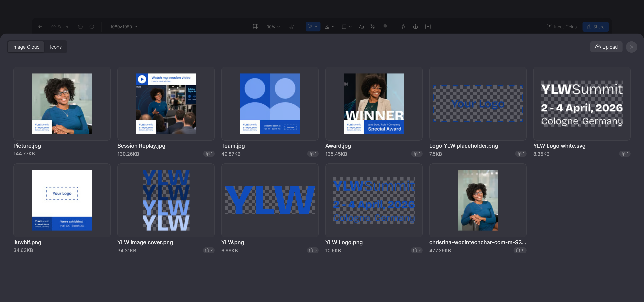Select the Logo YLW placeholder.png thumbnail
This screenshot has width=644, height=302.
tap(478, 104)
